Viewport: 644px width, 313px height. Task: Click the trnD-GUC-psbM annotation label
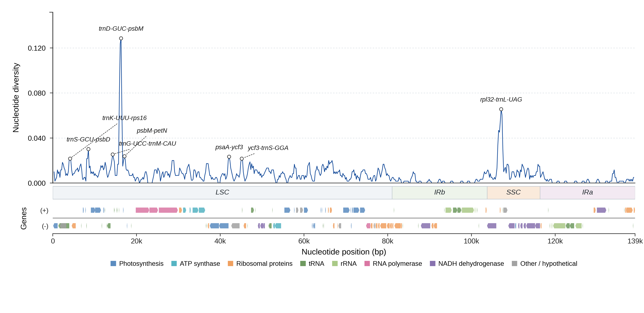pos(121,29)
